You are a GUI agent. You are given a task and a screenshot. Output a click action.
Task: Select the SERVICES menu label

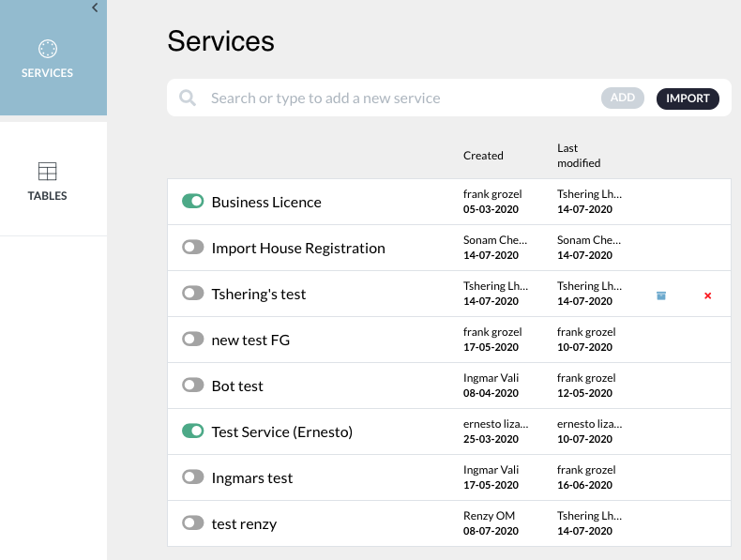pos(47,73)
